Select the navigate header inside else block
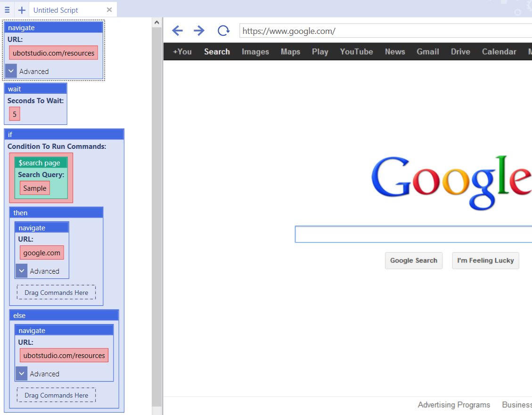This screenshot has width=532, height=415. pos(64,330)
